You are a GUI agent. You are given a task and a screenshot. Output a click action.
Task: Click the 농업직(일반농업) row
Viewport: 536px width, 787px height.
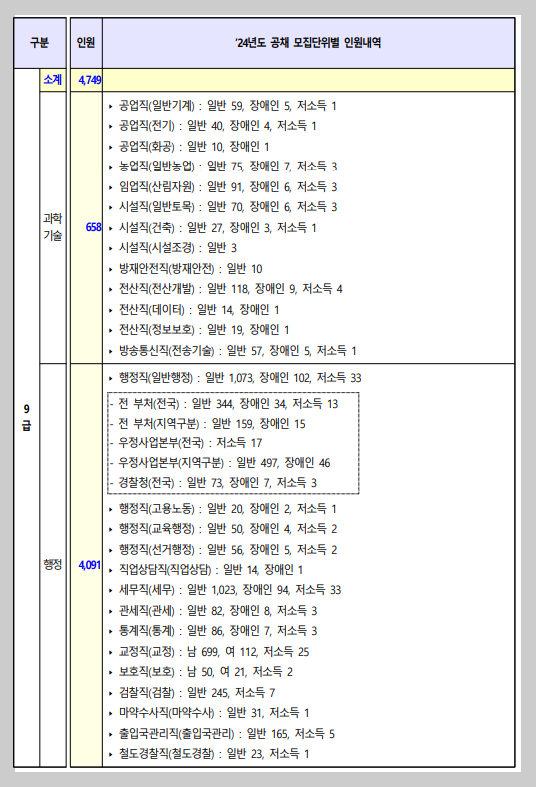click(x=222, y=167)
